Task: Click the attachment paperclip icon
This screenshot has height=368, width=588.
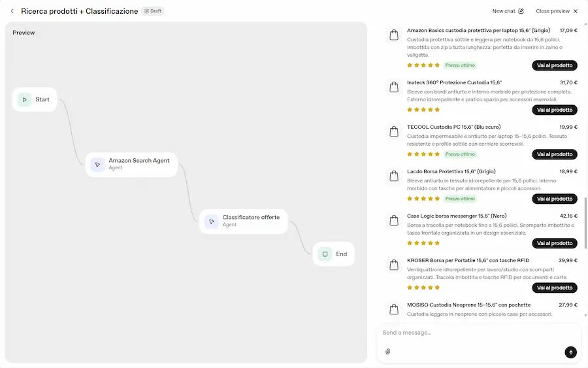Action: click(387, 352)
